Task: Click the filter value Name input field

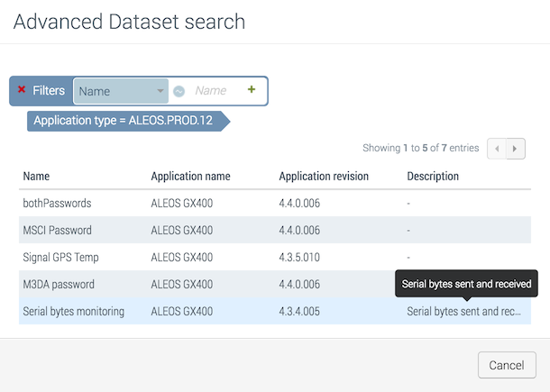Action: click(x=215, y=91)
